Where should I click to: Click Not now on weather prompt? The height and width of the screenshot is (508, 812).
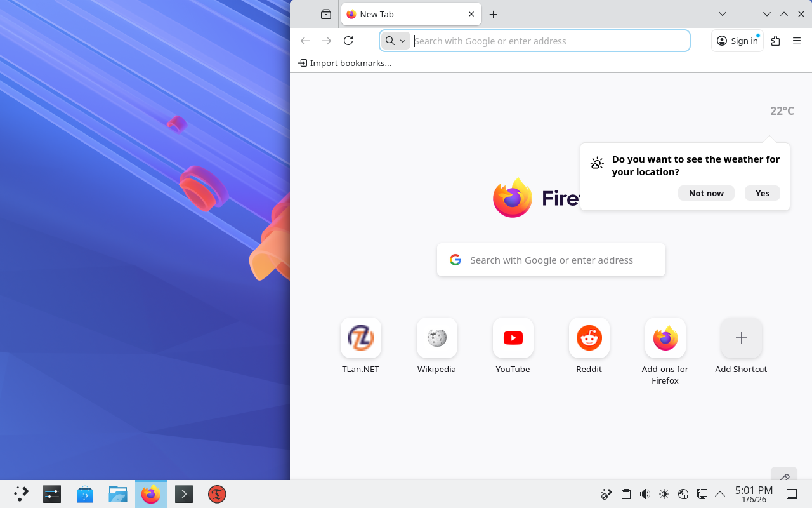click(706, 193)
